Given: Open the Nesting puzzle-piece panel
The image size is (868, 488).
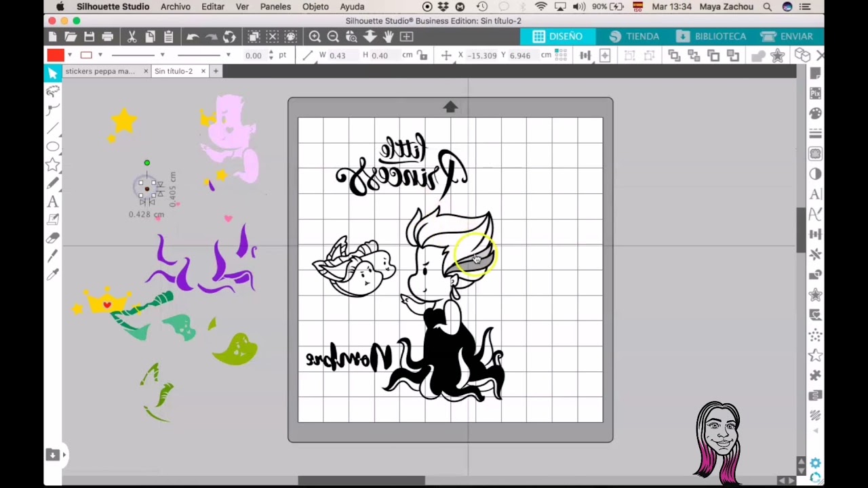Looking at the screenshot, I should tap(815, 375).
